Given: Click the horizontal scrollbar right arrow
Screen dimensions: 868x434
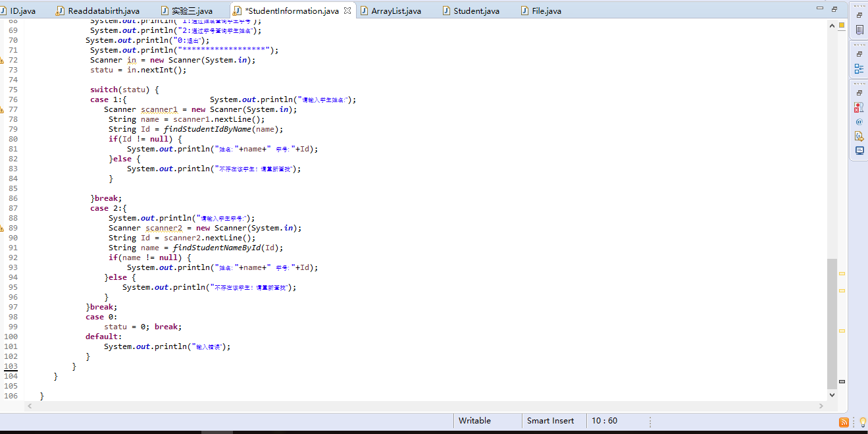Looking at the screenshot, I should pyautogui.click(x=820, y=406).
